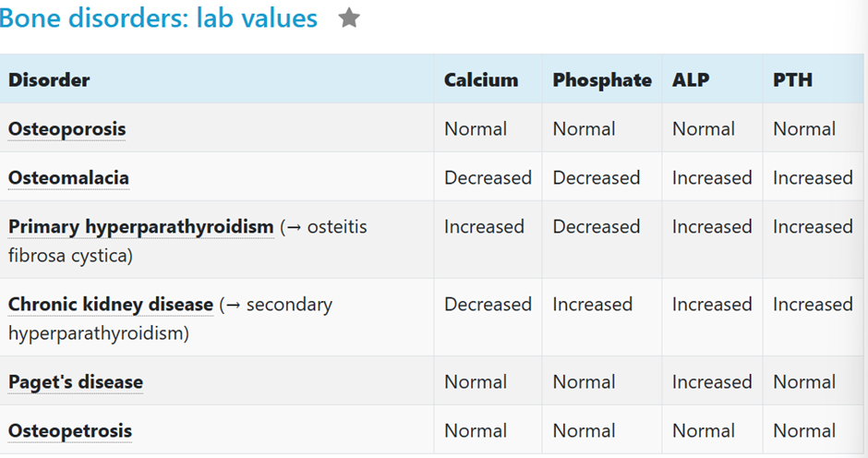This screenshot has width=868, height=458.
Task: Click the Osteomalacia calcium Decreased cell
Action: pyautogui.click(x=488, y=178)
